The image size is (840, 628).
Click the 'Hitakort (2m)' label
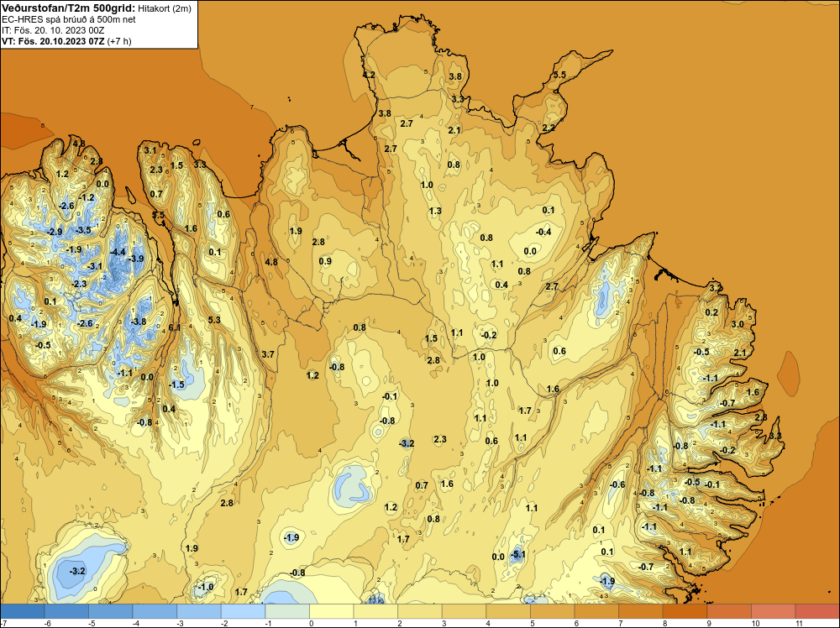point(164,8)
